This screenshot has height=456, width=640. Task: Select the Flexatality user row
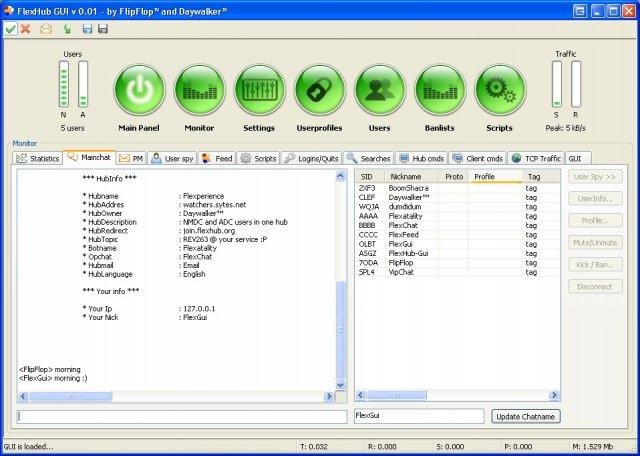tap(457, 216)
